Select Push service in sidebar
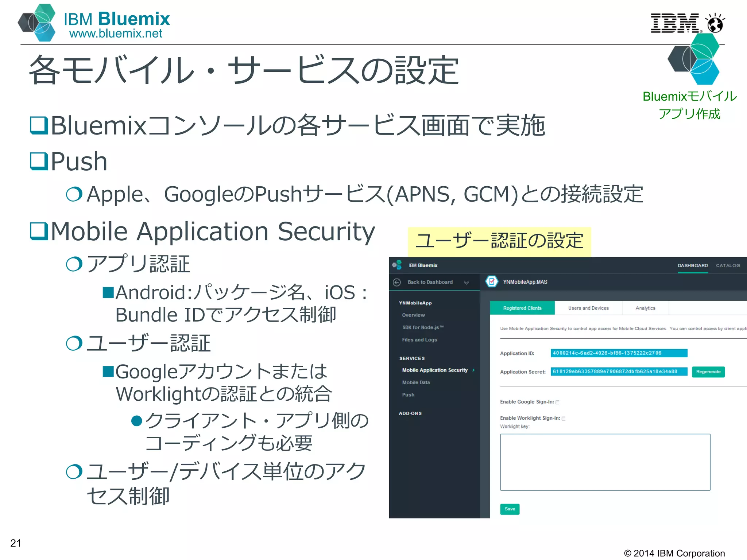 pos(408,395)
